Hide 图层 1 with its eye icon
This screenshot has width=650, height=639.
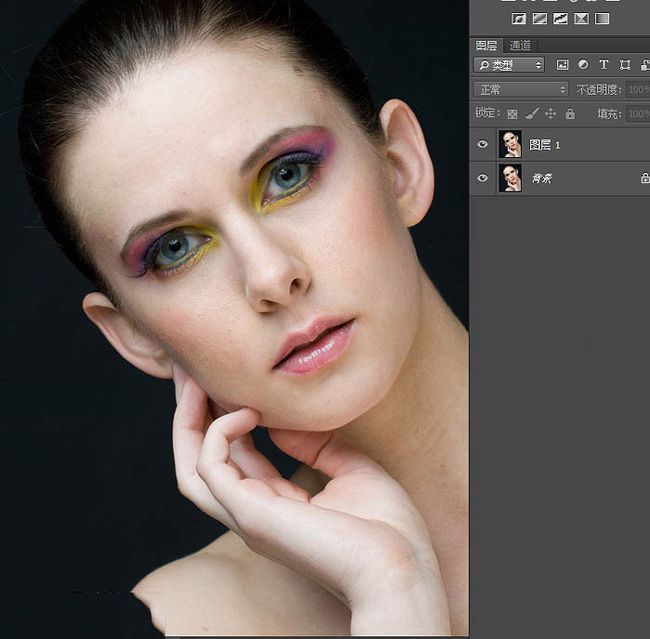[x=482, y=144]
